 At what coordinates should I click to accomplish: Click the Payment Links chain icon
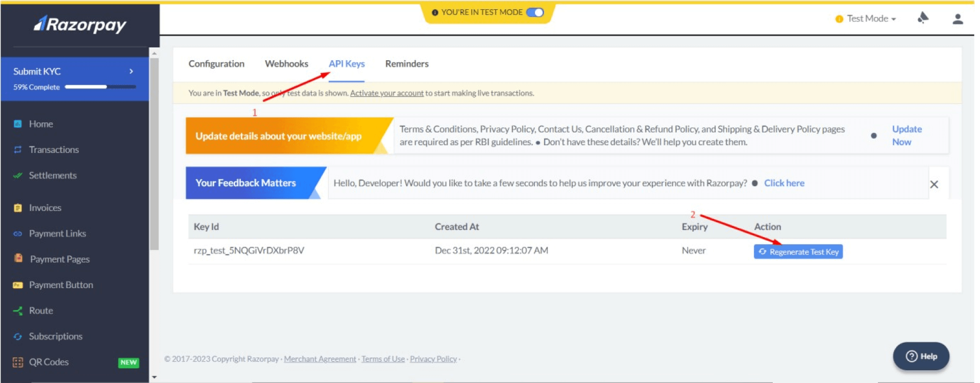pos(18,234)
